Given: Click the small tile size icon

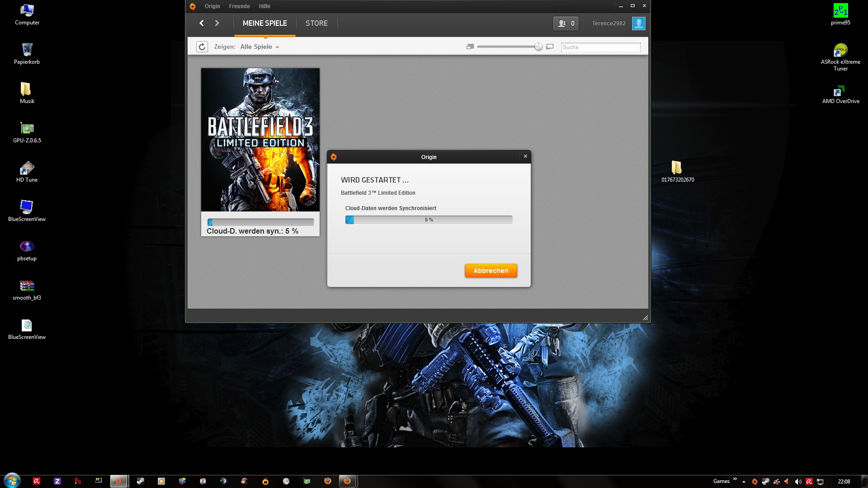Looking at the screenshot, I should point(470,47).
